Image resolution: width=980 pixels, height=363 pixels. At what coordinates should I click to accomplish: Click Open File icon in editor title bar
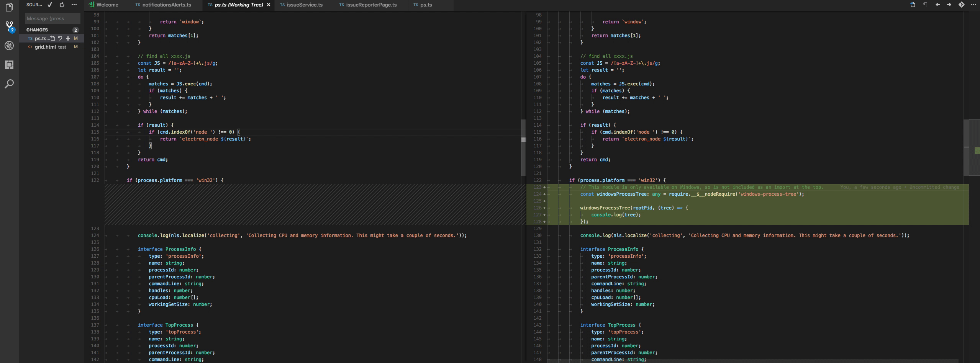[913, 5]
